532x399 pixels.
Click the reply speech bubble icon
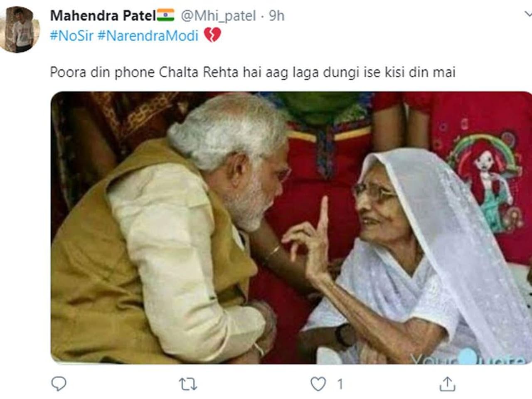coord(59,384)
